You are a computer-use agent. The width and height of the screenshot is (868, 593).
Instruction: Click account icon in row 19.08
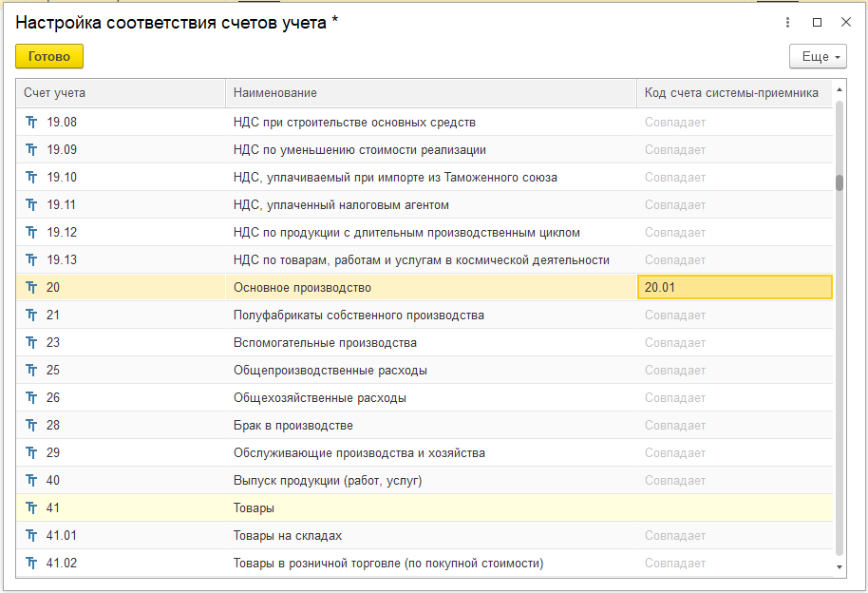pyautogui.click(x=31, y=122)
